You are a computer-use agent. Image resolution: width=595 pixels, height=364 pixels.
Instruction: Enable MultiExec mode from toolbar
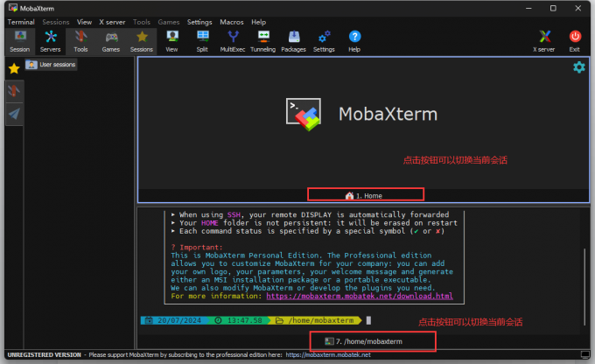tap(233, 41)
